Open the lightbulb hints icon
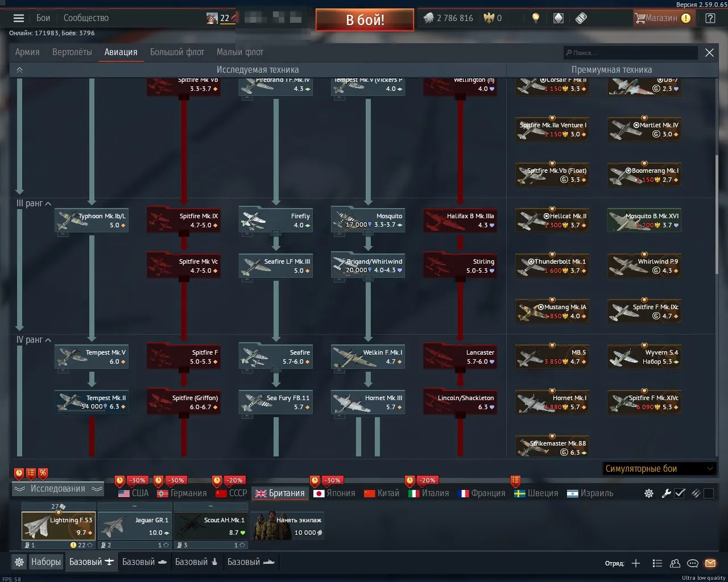Screen dimensions: 728x582 click(x=535, y=18)
